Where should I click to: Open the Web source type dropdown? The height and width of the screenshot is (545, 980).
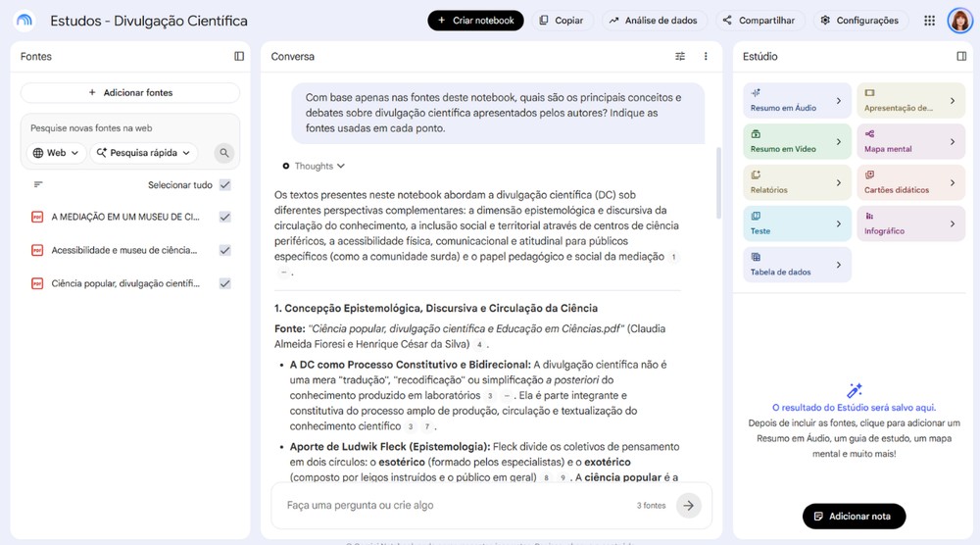(x=56, y=153)
